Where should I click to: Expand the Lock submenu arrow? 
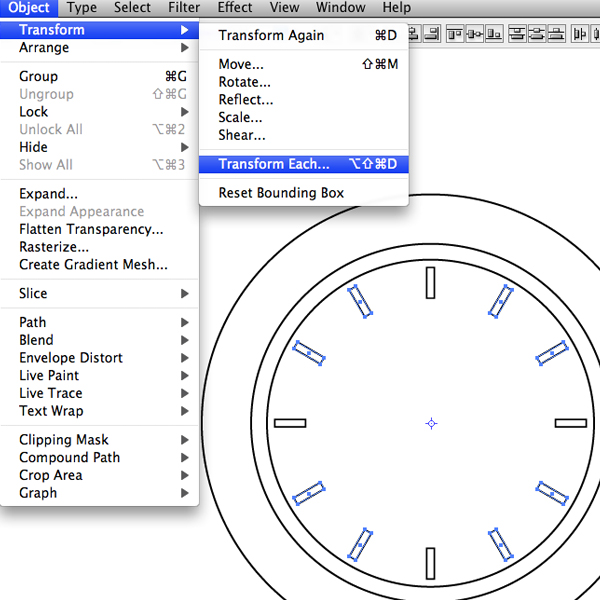(185, 112)
